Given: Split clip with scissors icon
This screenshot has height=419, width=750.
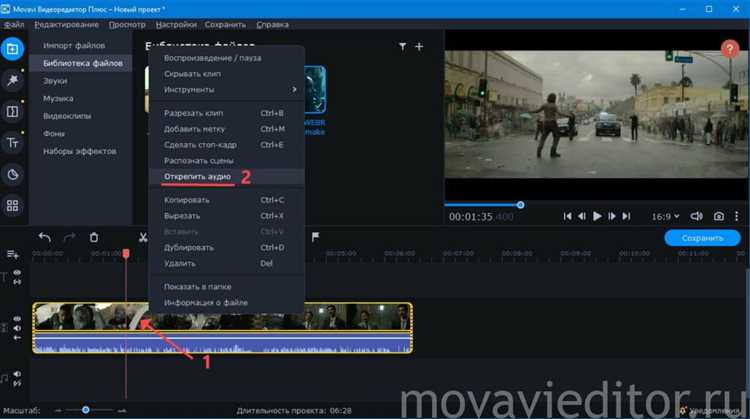Looking at the screenshot, I should (x=143, y=237).
